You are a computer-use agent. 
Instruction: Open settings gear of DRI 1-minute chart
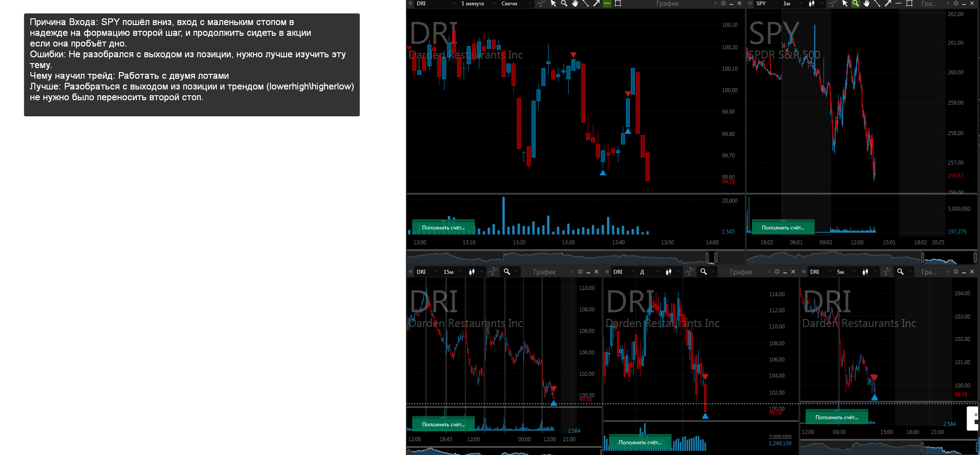[723, 4]
